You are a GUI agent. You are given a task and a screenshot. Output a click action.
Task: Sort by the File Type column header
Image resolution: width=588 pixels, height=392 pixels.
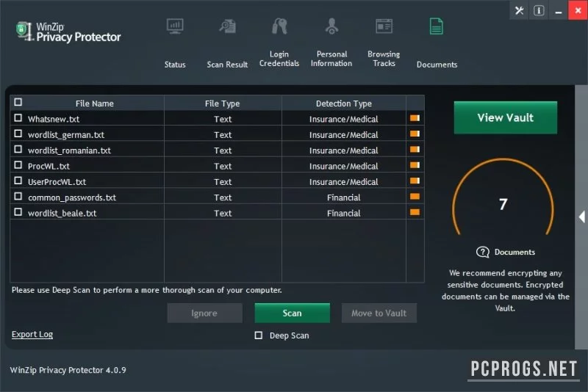[x=223, y=104]
